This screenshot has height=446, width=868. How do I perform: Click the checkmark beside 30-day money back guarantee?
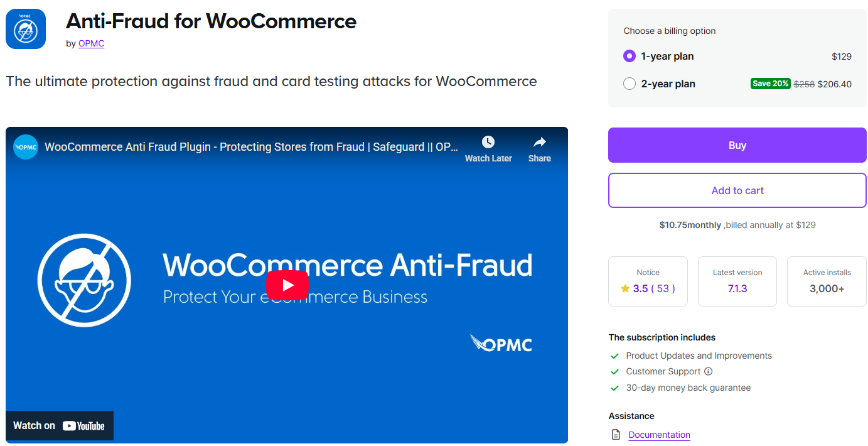point(614,388)
